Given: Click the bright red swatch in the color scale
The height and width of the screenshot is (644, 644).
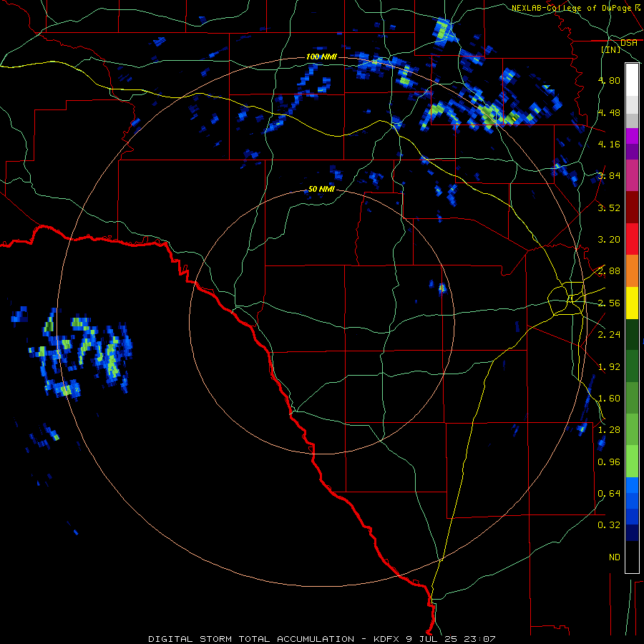Looking at the screenshot, I should point(632,239).
